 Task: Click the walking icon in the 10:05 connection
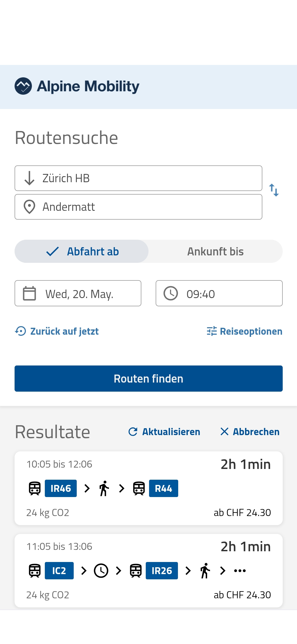coord(104,489)
